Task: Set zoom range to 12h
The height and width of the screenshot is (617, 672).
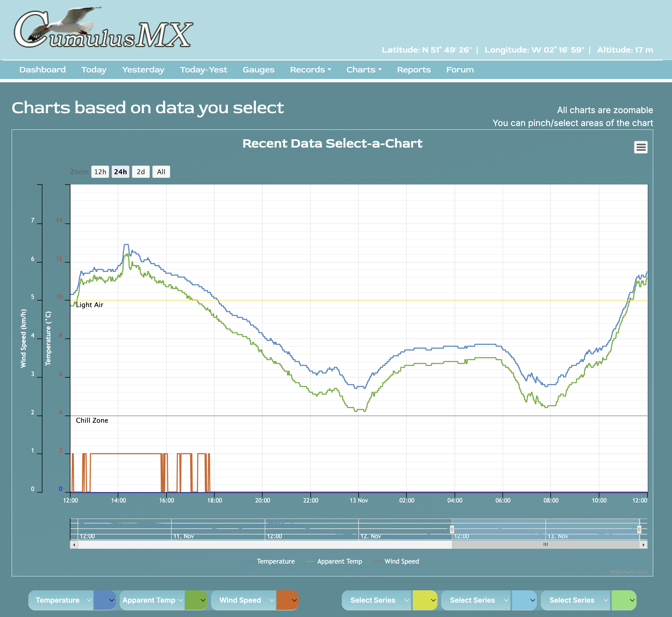Action: (x=100, y=172)
